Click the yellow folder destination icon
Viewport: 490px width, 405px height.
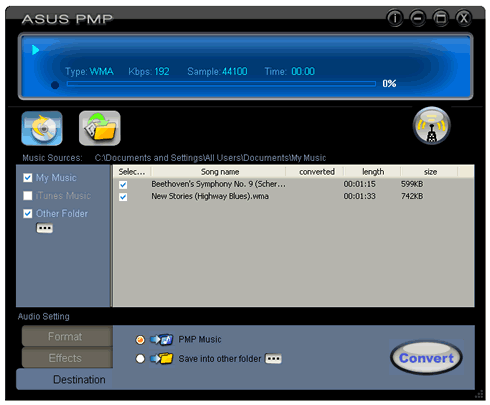(161, 359)
